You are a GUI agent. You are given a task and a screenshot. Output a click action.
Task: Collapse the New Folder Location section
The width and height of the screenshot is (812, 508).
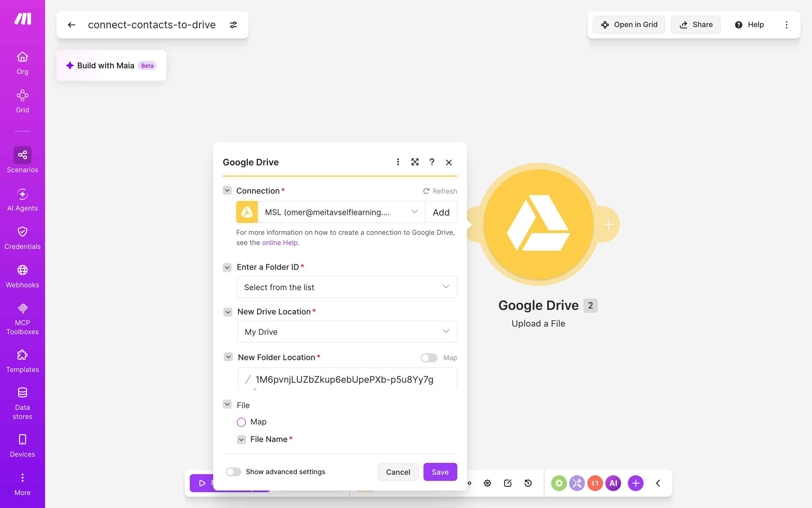(x=228, y=357)
